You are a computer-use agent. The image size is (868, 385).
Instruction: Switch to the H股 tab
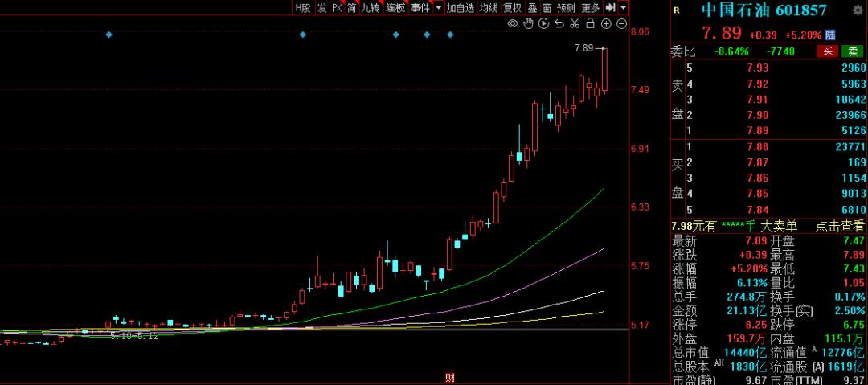(302, 7)
